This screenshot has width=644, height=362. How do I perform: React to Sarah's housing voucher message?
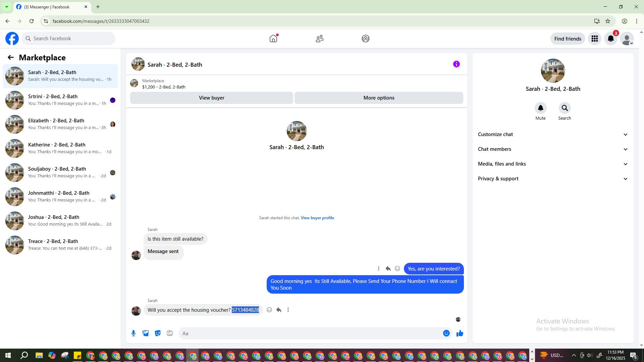pyautogui.click(x=269, y=310)
